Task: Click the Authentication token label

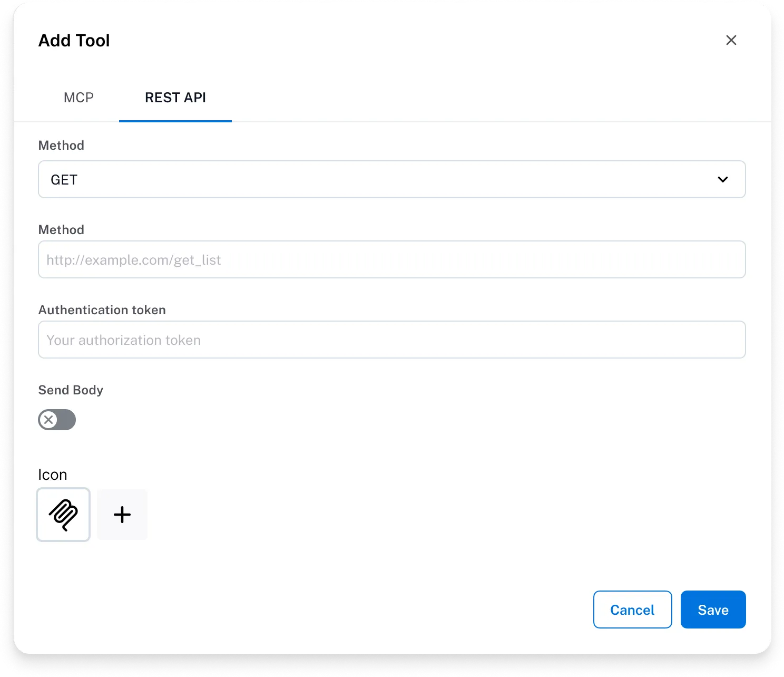Action: [102, 310]
